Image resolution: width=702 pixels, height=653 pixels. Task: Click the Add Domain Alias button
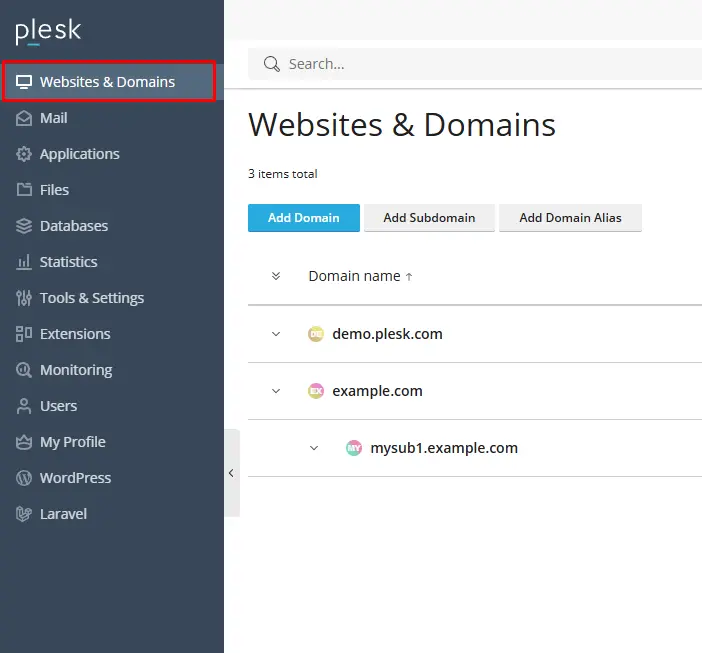coord(570,218)
